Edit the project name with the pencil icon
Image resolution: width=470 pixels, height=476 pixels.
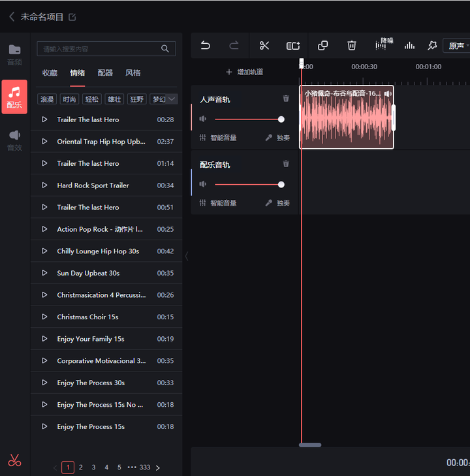72,17
